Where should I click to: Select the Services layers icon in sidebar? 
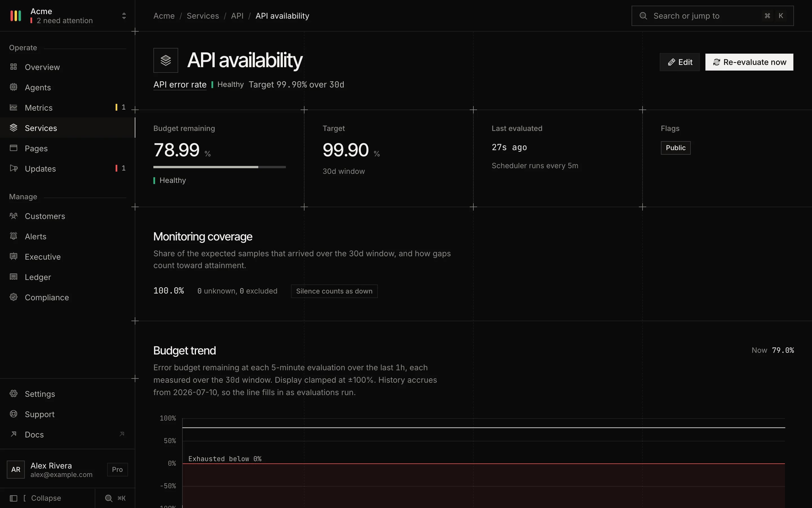point(14,128)
